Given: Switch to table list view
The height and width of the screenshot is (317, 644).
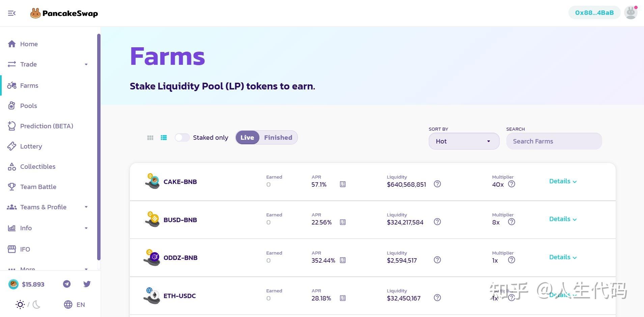Looking at the screenshot, I should pyautogui.click(x=164, y=138).
